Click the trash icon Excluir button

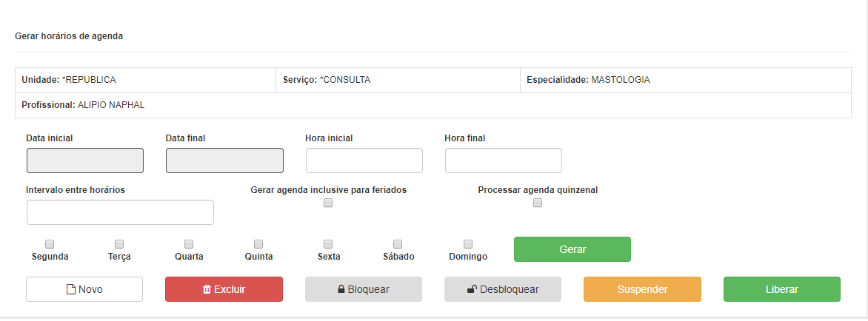click(x=224, y=289)
